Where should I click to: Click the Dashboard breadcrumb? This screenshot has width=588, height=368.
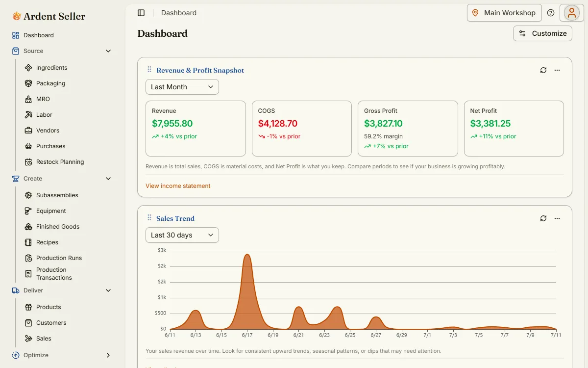(179, 13)
